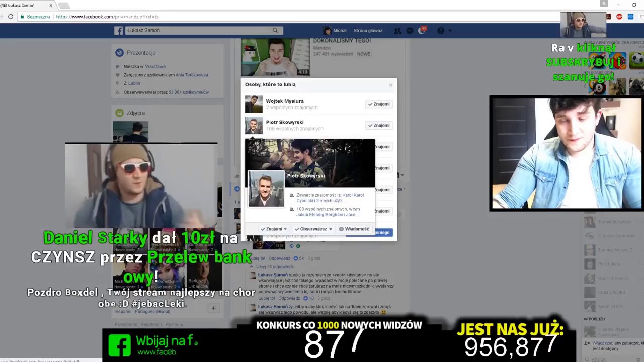Viewport: 644px width, 362px height.
Task: Click the PDF extension icon in browser toolbar
Action: [608, 17]
